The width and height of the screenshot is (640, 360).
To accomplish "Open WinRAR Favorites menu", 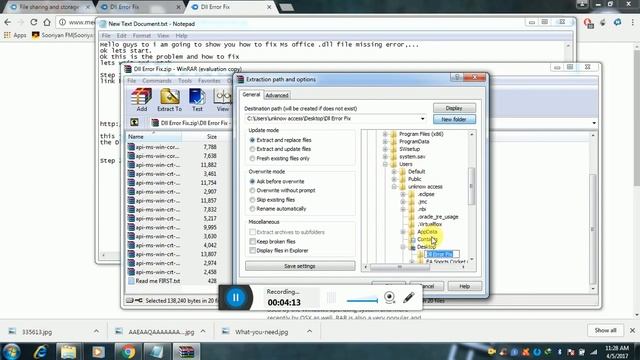I will [x=209, y=81].
